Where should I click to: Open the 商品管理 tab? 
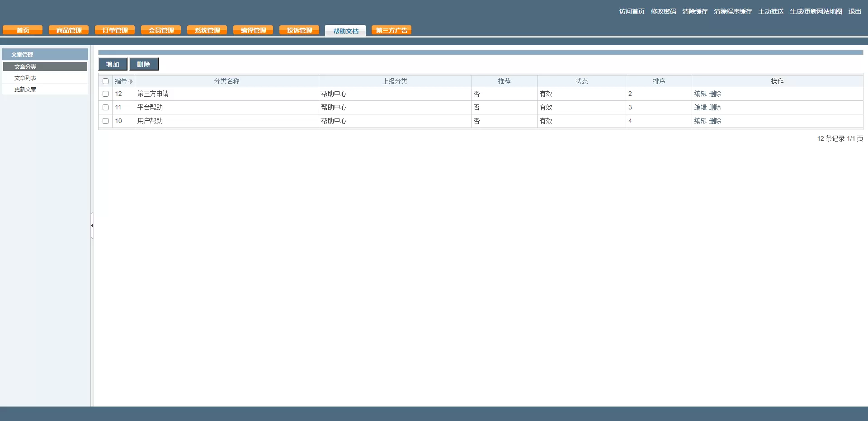pyautogui.click(x=69, y=30)
